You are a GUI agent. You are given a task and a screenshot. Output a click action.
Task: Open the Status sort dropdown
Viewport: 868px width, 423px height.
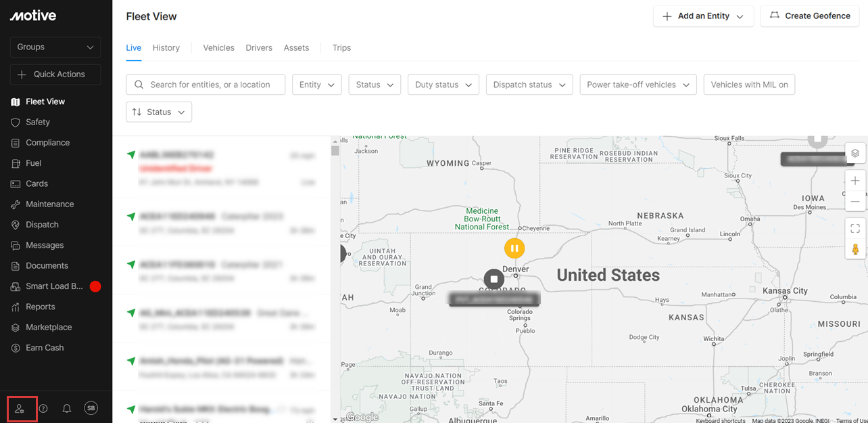pos(159,112)
